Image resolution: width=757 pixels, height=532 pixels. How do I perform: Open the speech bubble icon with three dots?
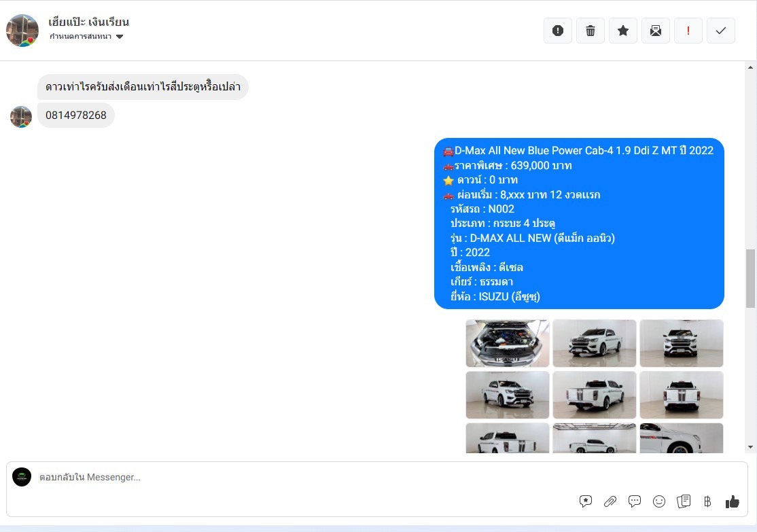tap(635, 501)
